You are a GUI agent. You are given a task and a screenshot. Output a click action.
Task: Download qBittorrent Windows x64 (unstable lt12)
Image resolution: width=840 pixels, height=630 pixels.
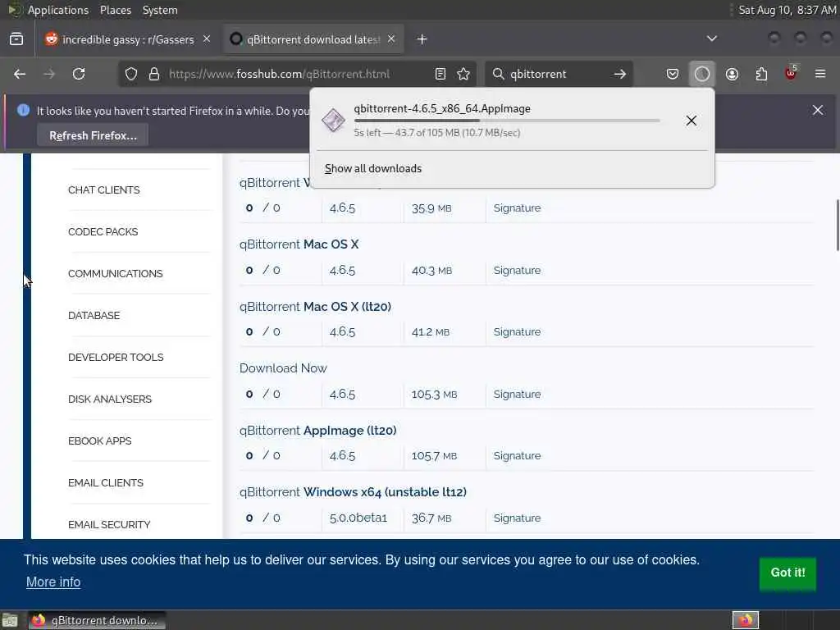click(x=353, y=492)
